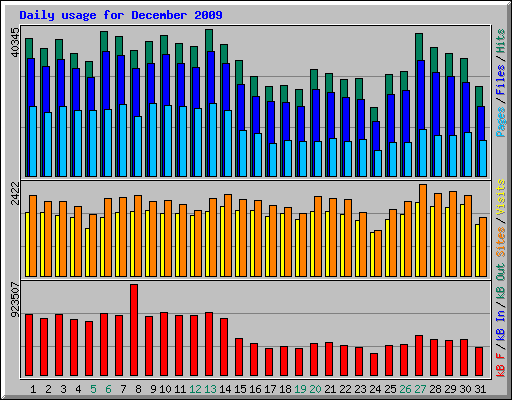The height and width of the screenshot is (400, 512).
Task: Select day label 30 on the x-axis
Action: (465, 389)
